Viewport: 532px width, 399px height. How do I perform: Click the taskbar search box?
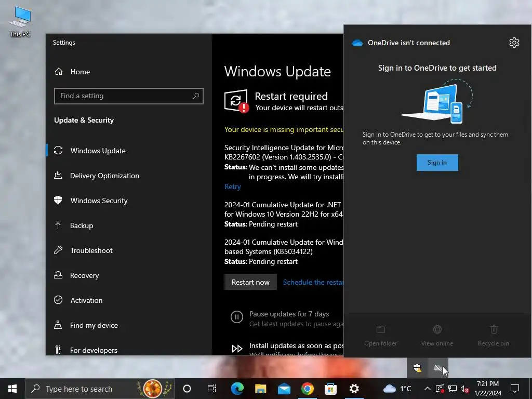click(100, 389)
